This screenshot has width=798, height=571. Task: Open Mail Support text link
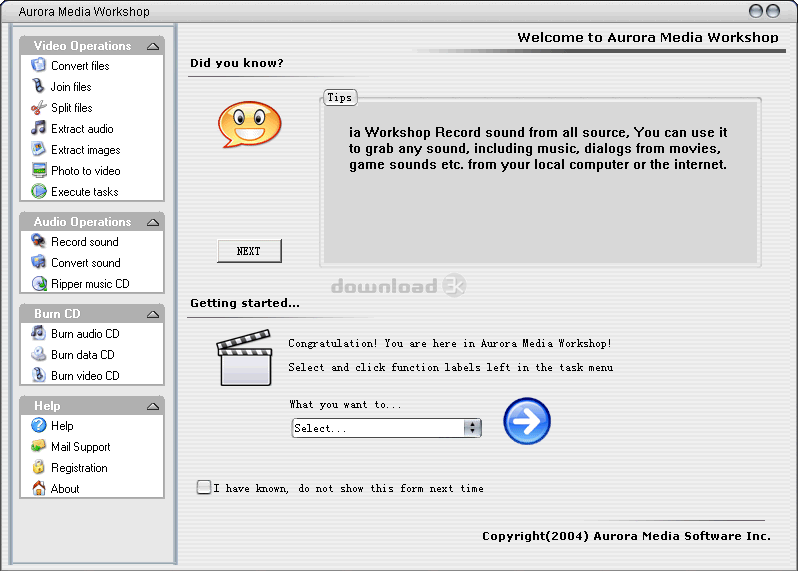[x=80, y=447]
